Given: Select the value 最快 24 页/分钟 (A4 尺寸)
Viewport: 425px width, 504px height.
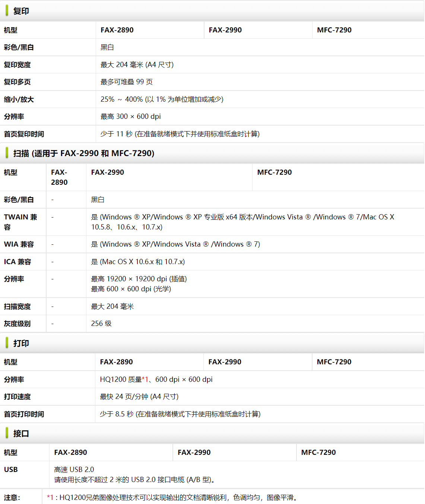Looking at the screenshot, I should (139, 397).
